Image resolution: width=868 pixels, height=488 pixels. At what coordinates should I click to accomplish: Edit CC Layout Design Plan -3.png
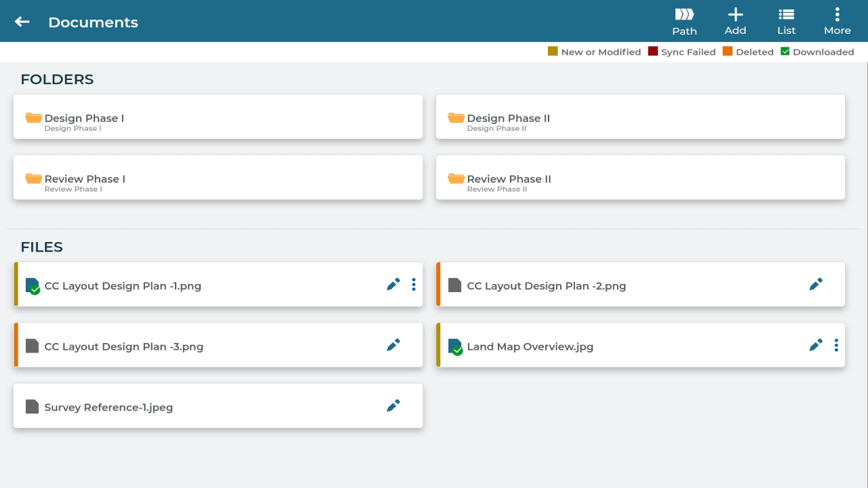pyautogui.click(x=393, y=345)
